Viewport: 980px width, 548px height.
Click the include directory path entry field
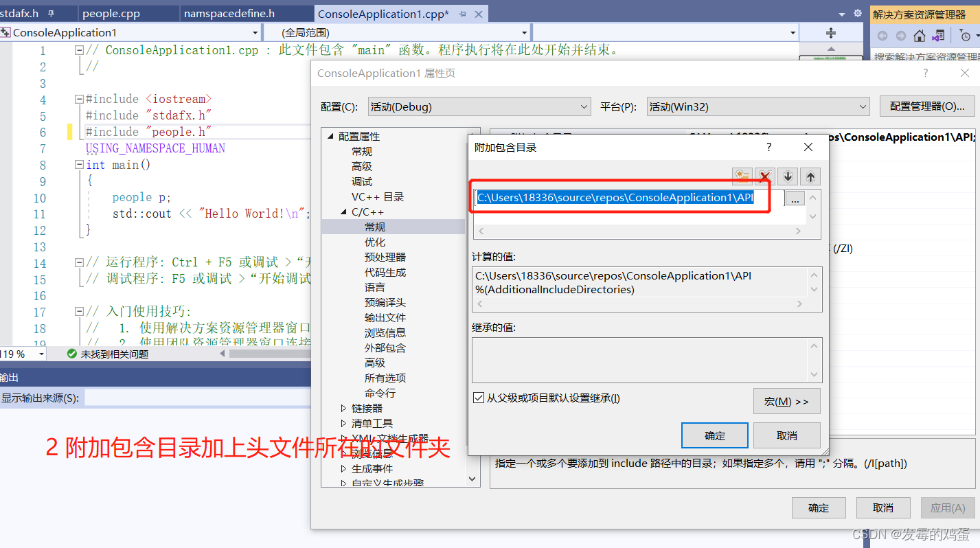(629, 198)
